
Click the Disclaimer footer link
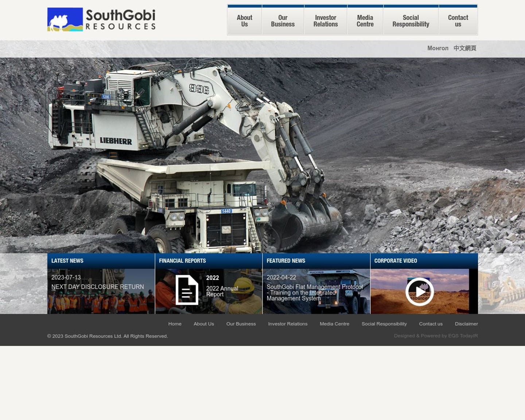tap(466, 324)
